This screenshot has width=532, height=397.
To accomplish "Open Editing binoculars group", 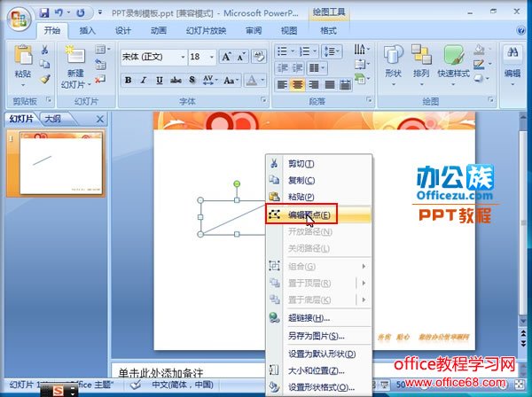I will (x=512, y=65).
